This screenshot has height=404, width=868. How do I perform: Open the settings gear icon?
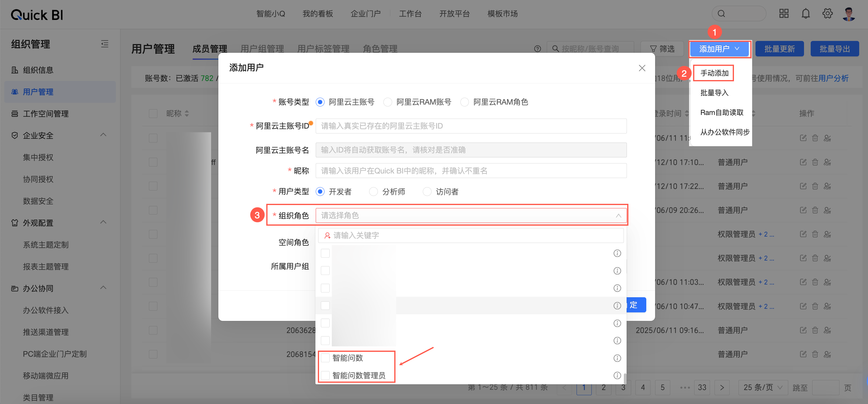coord(827,14)
